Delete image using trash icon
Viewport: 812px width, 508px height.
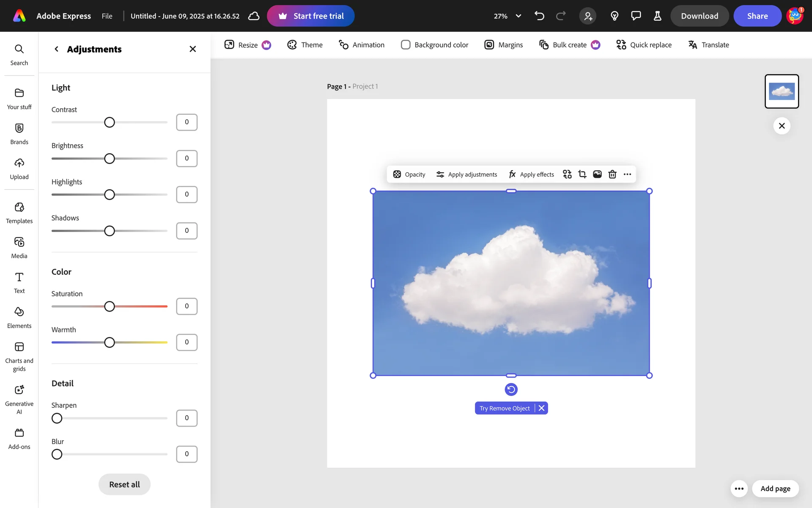click(612, 174)
